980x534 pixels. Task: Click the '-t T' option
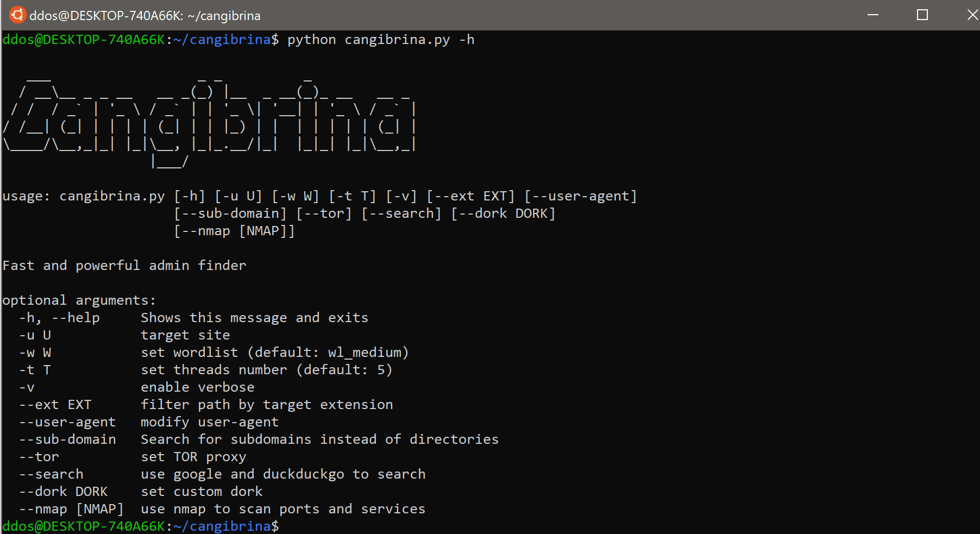[x=35, y=370]
